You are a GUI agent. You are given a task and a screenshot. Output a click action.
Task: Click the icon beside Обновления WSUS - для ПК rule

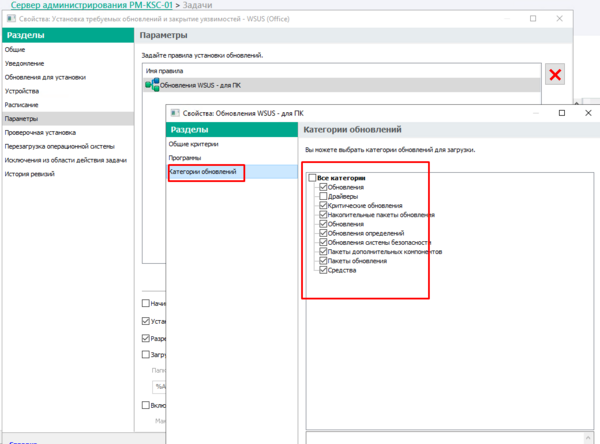152,85
